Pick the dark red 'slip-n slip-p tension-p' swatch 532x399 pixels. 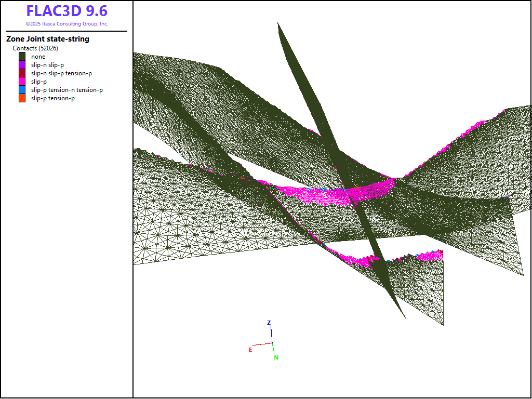point(22,73)
